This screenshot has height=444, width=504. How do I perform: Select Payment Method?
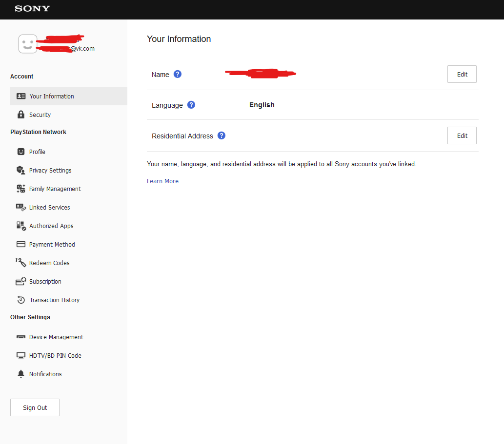pyautogui.click(x=69, y=244)
